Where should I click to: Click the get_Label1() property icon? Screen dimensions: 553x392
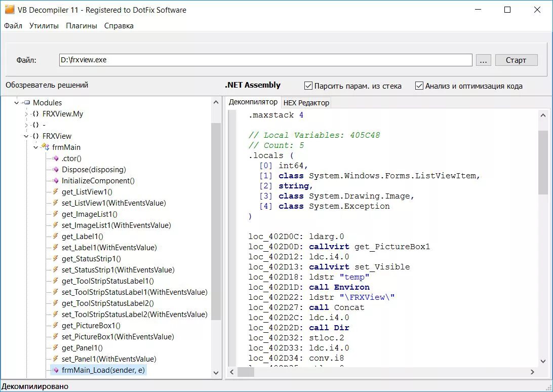(x=56, y=237)
